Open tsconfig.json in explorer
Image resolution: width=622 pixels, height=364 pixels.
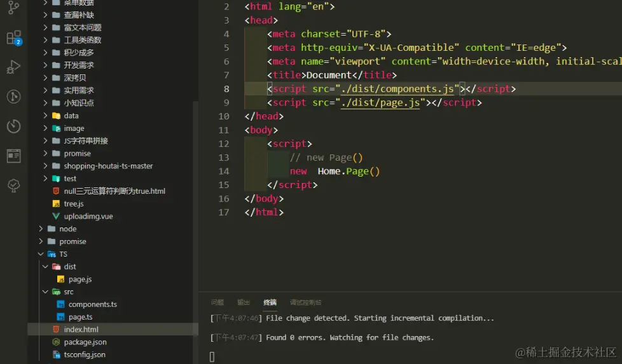point(113,354)
